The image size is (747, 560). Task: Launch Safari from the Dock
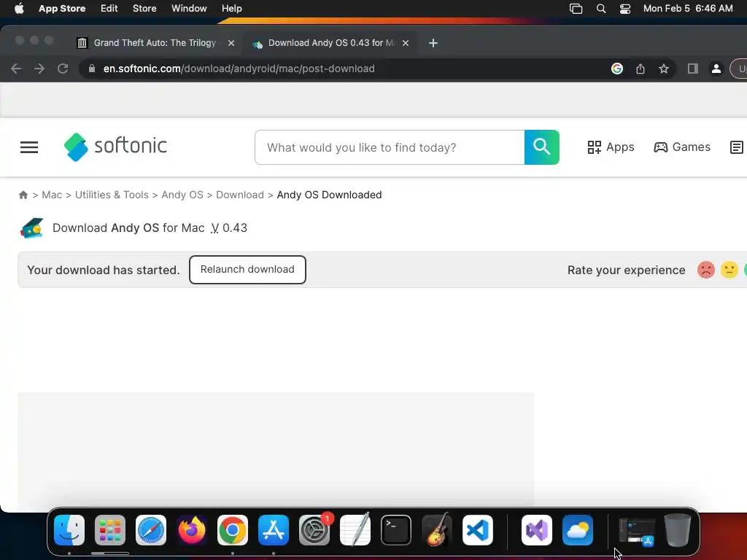(x=151, y=530)
